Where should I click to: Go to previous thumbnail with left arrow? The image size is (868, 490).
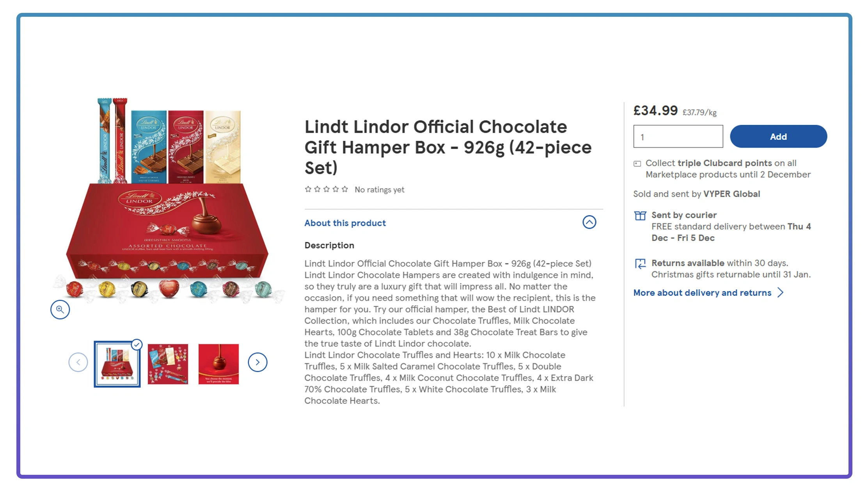tap(78, 362)
